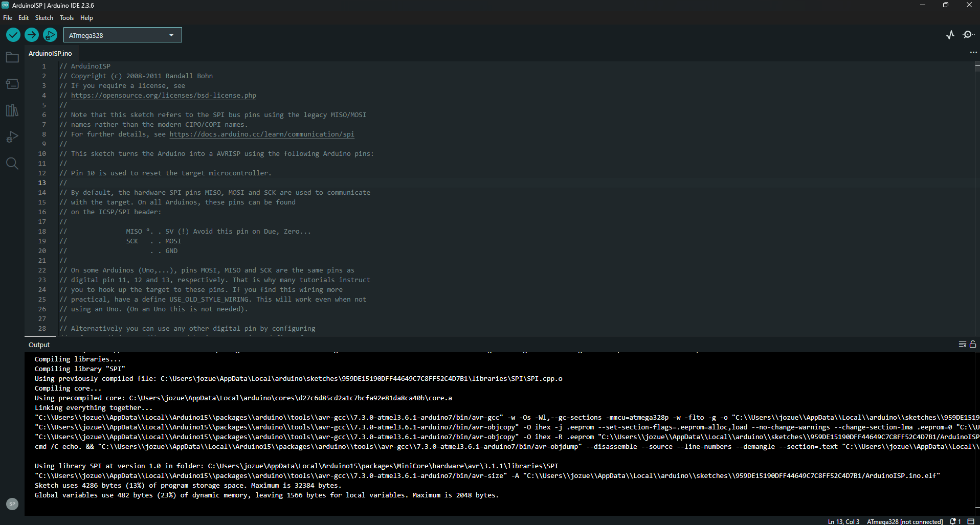The width and height of the screenshot is (980, 525).
Task: Toggle word wrap in Output panel
Action: click(x=962, y=345)
